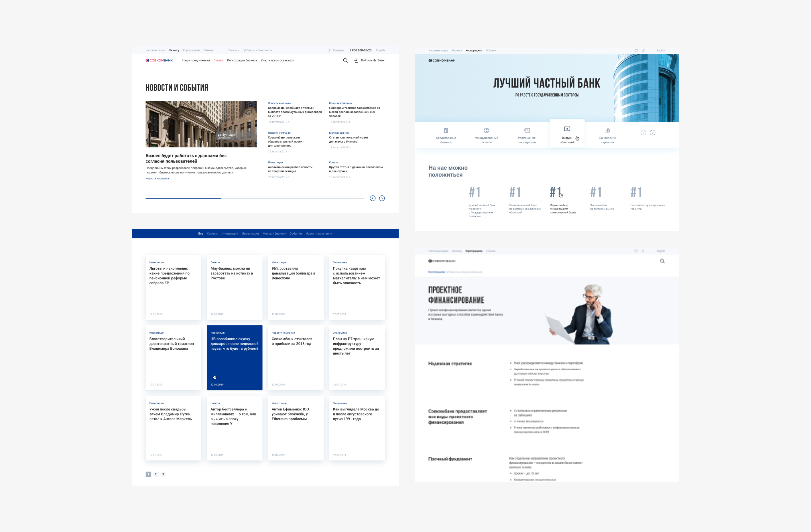
Task: Go to page 2 in pagination
Action: point(156,474)
